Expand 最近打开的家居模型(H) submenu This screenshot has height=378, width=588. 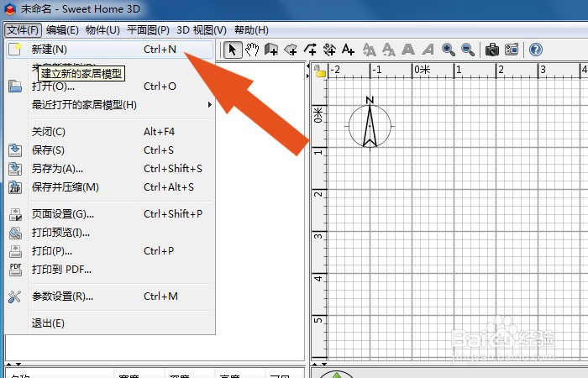pyautogui.click(x=109, y=105)
